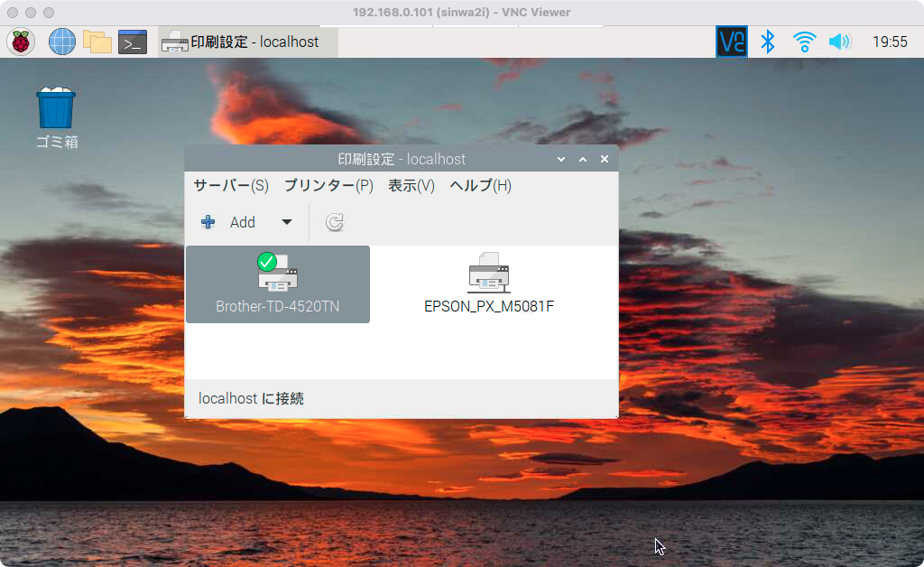Open the ヘルプ(H) menu
Screen dimensions: 924x567
pos(480,185)
